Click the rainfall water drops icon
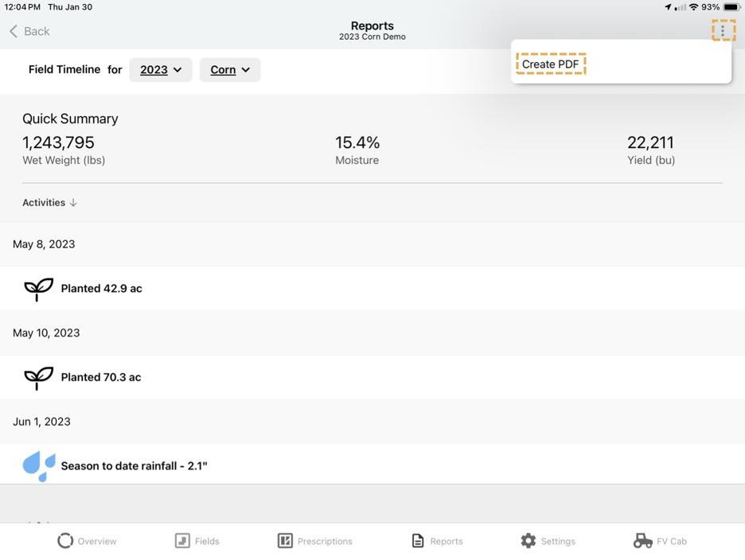Viewport: 745px width, 560px height. [38, 466]
